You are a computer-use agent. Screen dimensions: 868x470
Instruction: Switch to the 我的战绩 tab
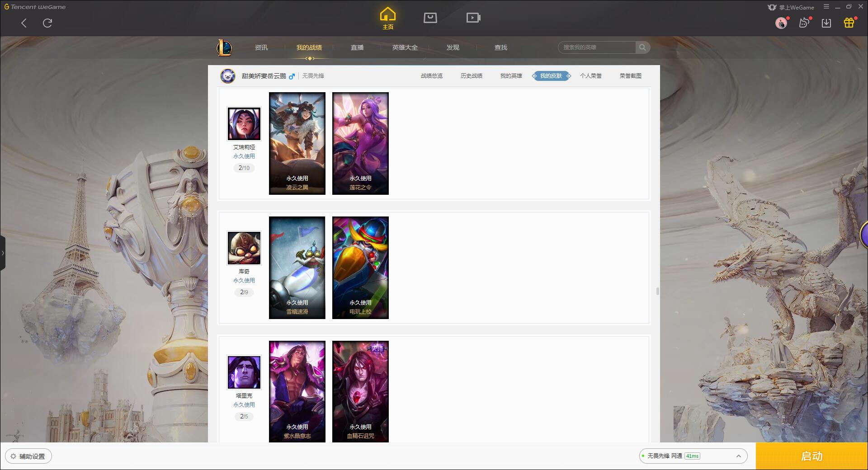coord(309,47)
